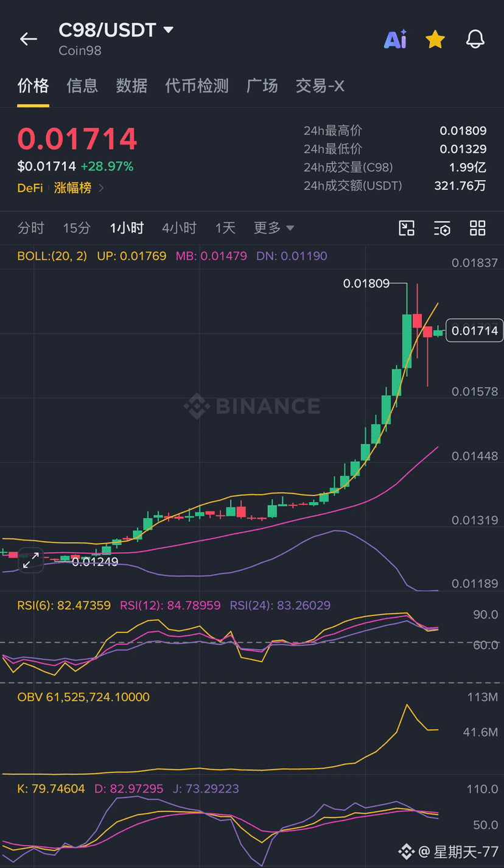
Task: Tap the 0.01249 low price marker
Action: coord(95,562)
